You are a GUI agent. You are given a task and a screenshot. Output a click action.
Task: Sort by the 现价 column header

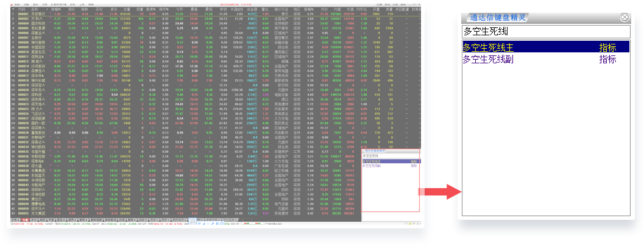(x=71, y=10)
